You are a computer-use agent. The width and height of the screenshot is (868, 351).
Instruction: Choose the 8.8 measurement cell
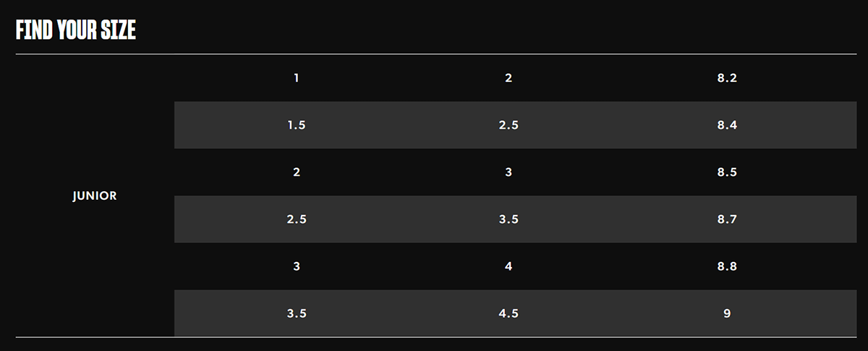point(727,266)
